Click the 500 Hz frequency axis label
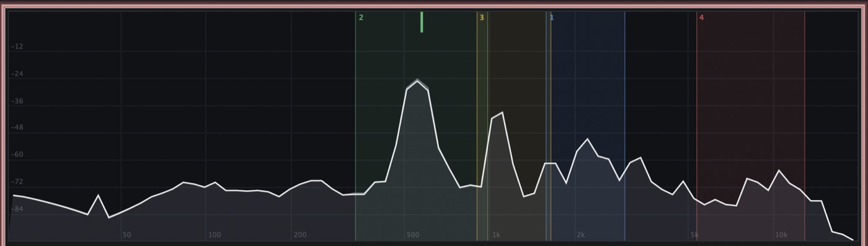Screen dimensions: 868x246 [x=413, y=235]
